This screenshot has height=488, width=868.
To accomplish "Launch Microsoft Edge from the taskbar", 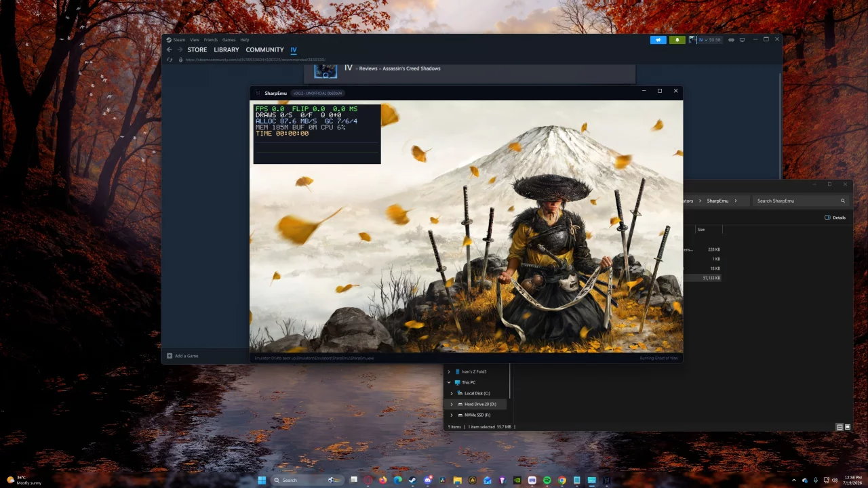I will click(398, 481).
